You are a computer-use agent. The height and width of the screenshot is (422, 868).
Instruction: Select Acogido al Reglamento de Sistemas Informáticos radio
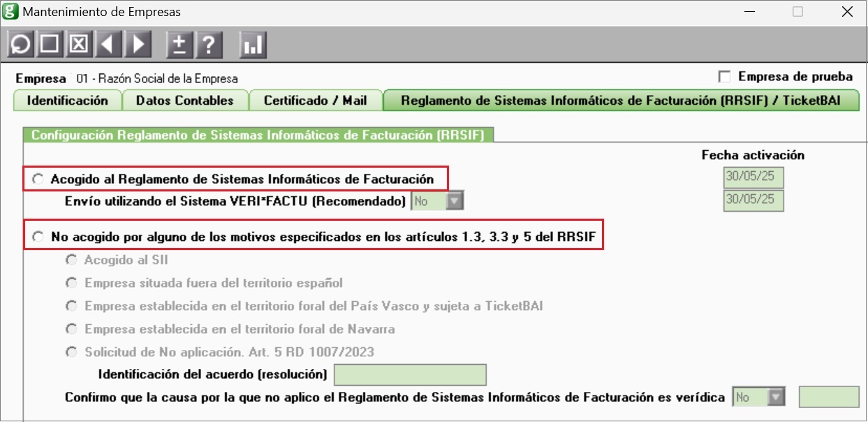point(37,180)
